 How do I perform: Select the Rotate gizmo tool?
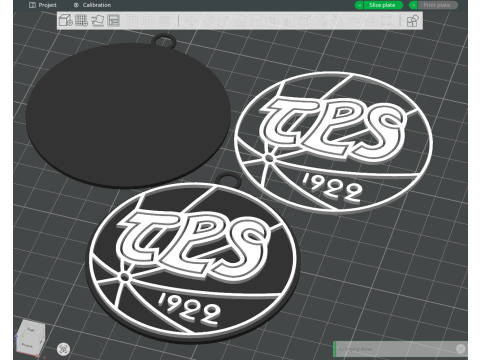click(208, 21)
